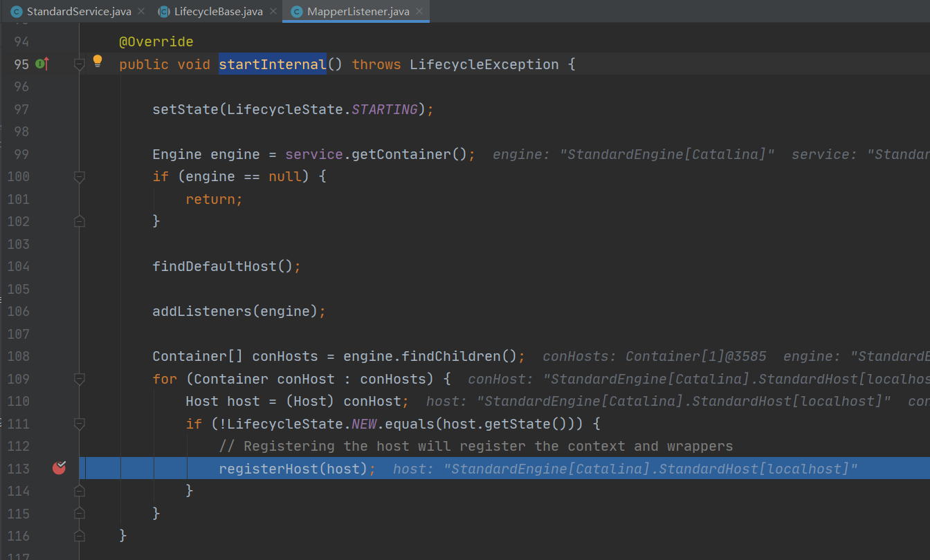Viewport: 930px width, 560px height.
Task: Click line number 110 in the gutter
Action: (18, 401)
